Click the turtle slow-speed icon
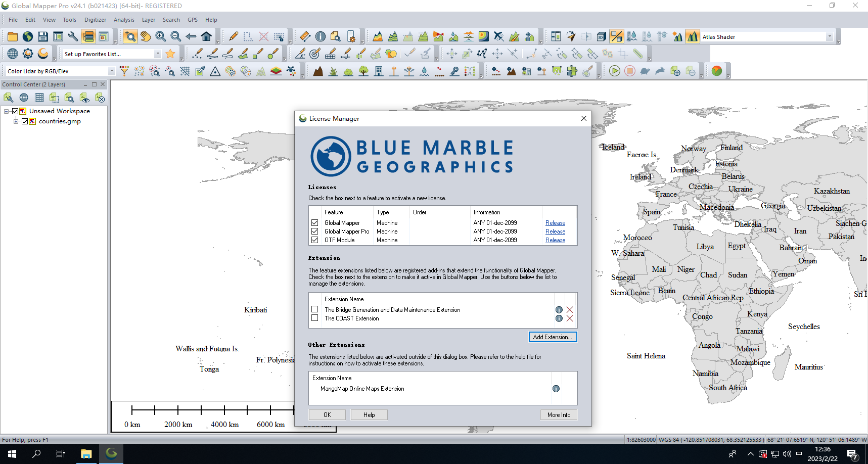This screenshot has width=868, height=464. [645, 71]
